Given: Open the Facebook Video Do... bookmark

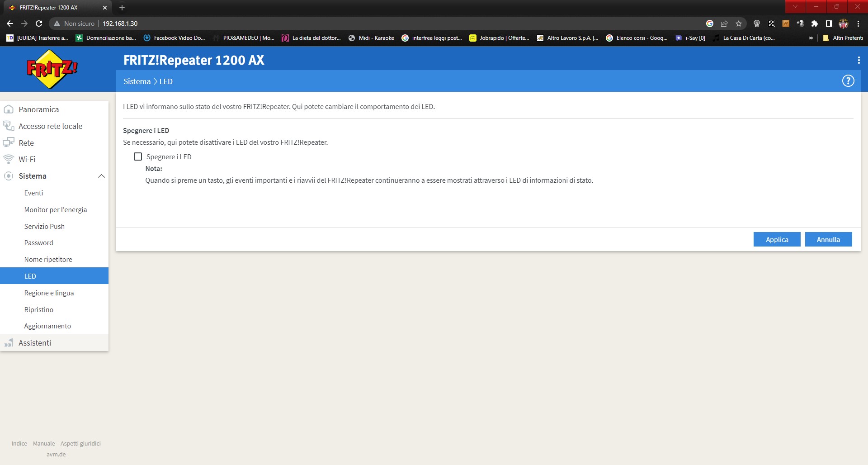Looking at the screenshot, I should (x=174, y=38).
